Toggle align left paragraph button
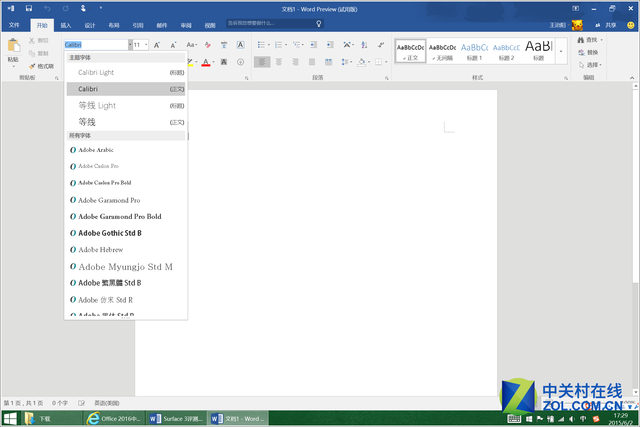Image resolution: width=640 pixels, height=427 pixels. (262, 62)
